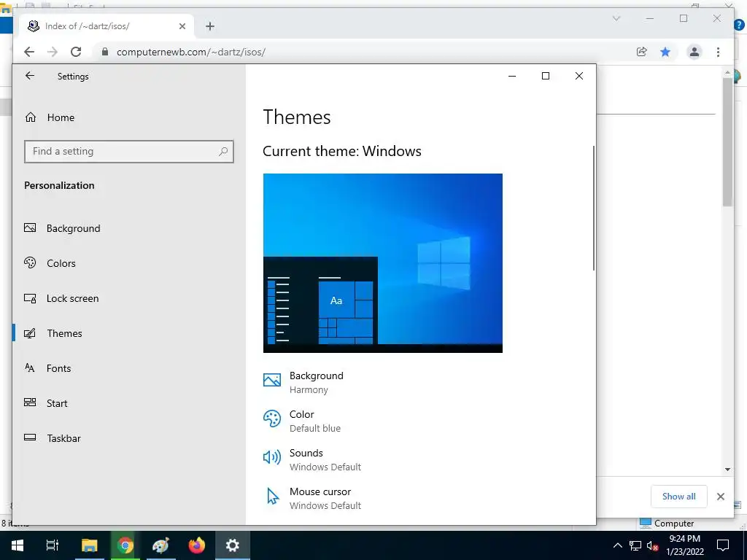This screenshot has height=560, width=747.
Task: Close the Chrome downloads bar
Action: (720, 497)
